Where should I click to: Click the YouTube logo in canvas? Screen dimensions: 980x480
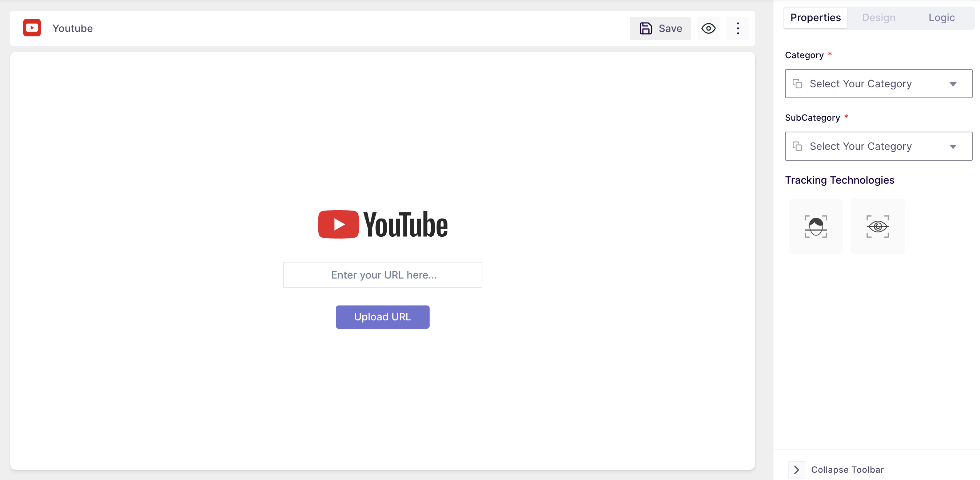(382, 224)
